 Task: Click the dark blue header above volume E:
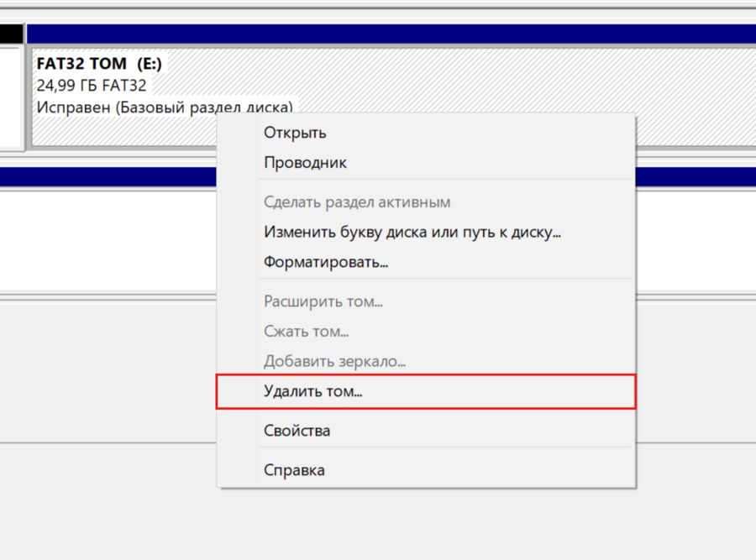[391, 34]
